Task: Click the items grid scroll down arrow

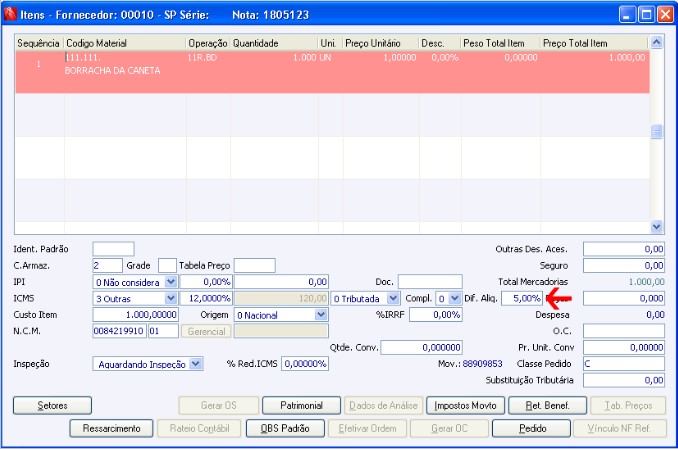Action: pyautogui.click(x=656, y=227)
